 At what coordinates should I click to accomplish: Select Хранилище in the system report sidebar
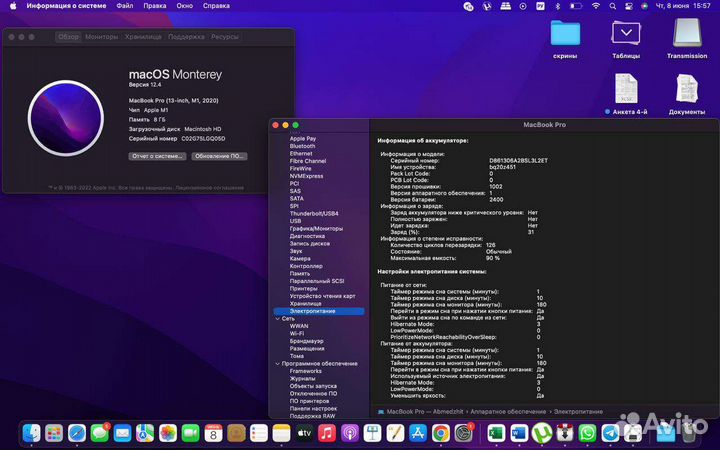[x=305, y=304]
